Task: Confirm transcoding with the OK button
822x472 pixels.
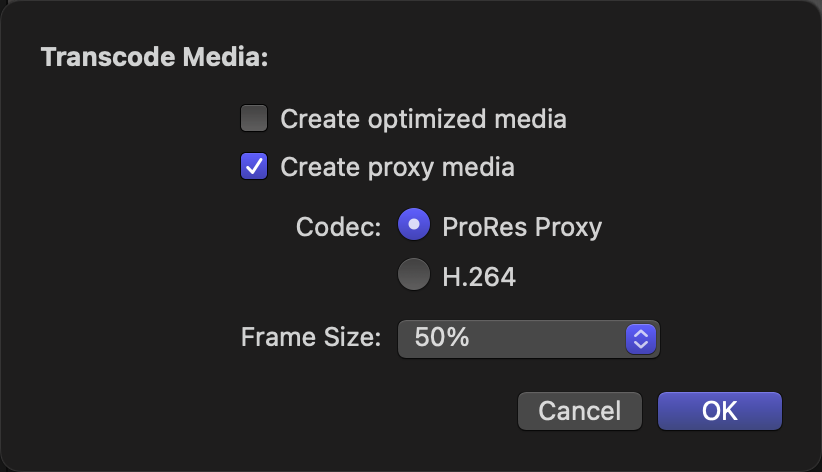Action: (720, 411)
